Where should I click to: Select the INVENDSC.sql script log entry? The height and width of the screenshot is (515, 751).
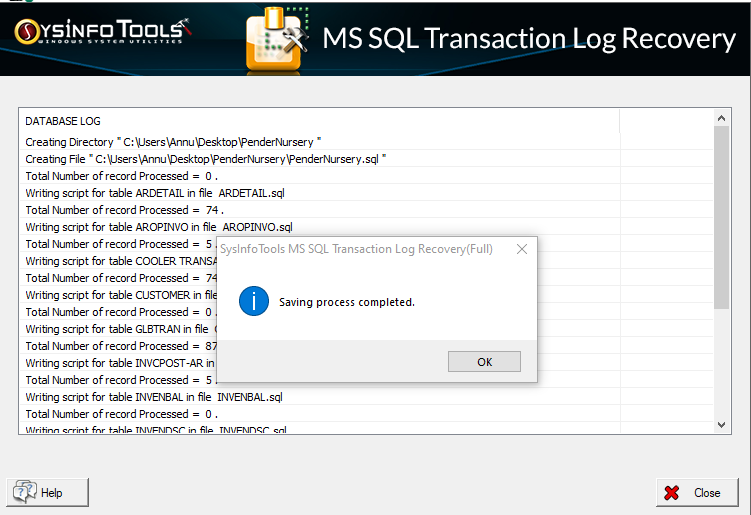click(x=156, y=430)
